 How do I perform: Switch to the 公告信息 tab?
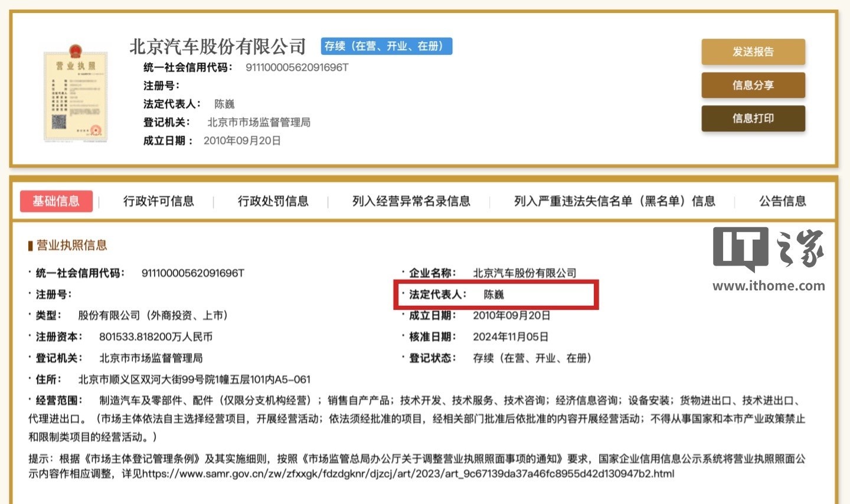point(783,201)
